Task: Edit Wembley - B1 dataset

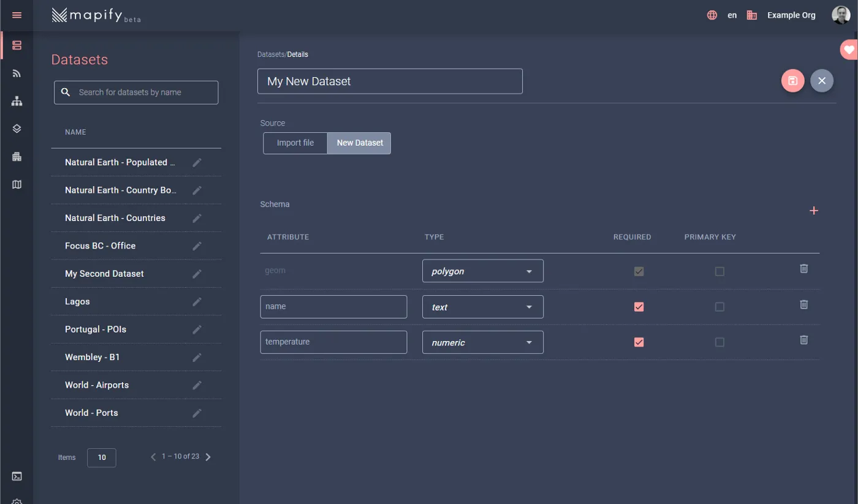Action: pos(197,357)
